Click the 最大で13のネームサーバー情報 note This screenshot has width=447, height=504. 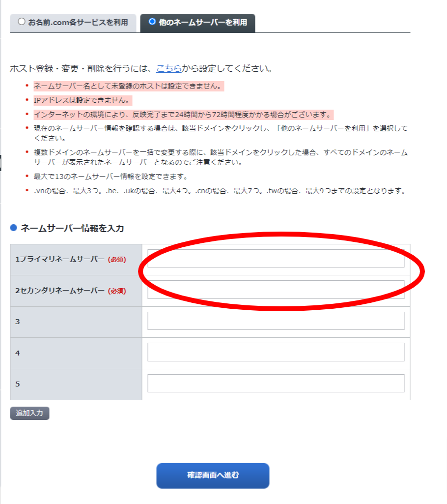[x=111, y=177]
